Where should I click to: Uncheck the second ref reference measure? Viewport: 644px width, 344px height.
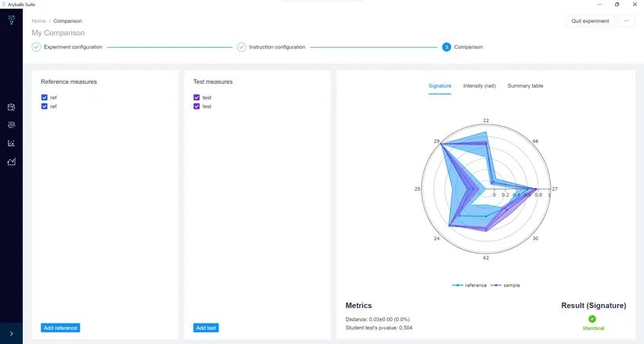click(x=45, y=106)
